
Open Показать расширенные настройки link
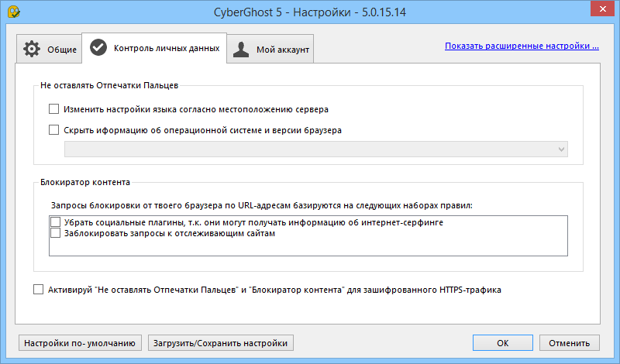click(x=522, y=46)
